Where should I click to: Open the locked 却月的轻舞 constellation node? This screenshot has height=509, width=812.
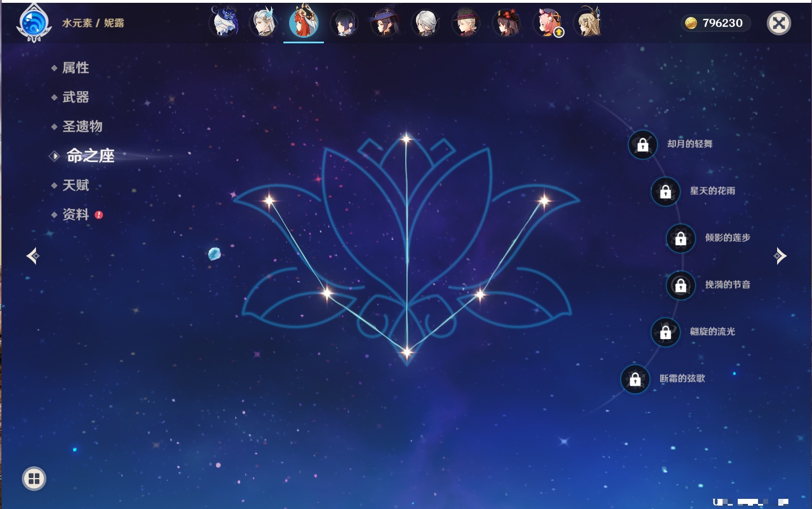642,145
